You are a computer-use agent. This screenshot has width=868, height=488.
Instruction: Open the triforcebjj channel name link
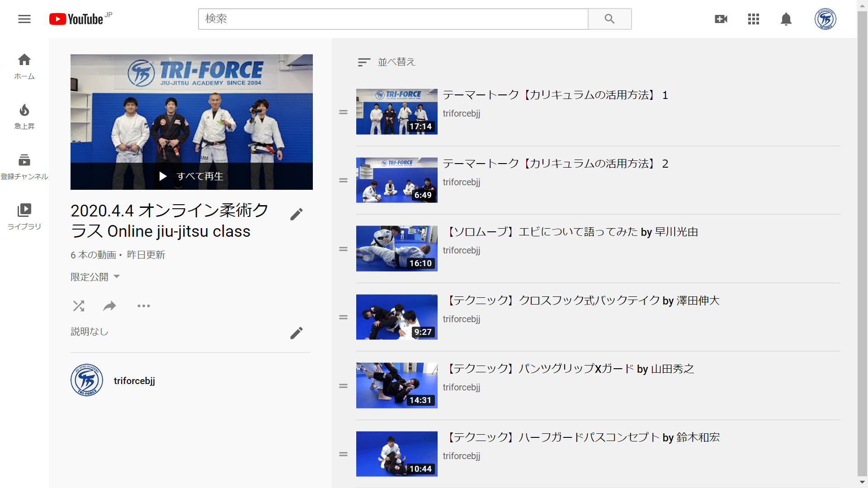coord(134,381)
